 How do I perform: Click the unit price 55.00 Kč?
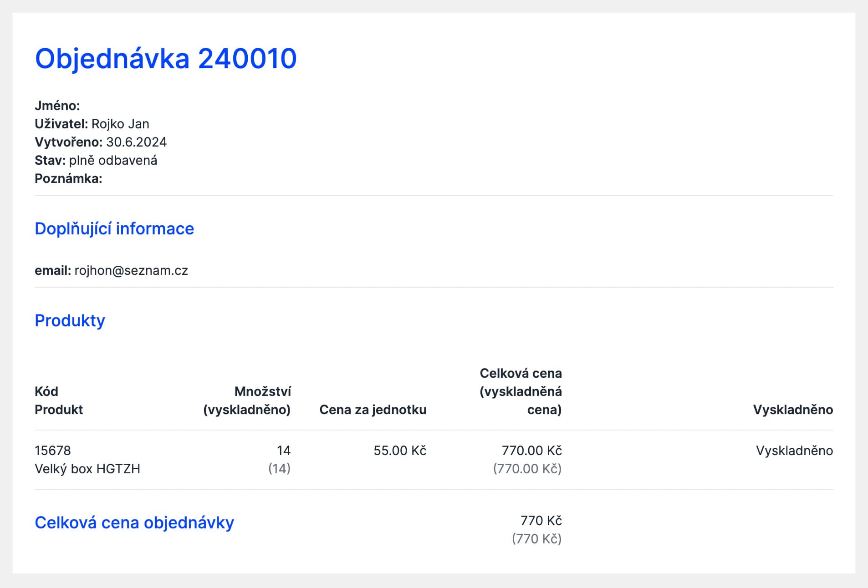pyautogui.click(x=400, y=451)
